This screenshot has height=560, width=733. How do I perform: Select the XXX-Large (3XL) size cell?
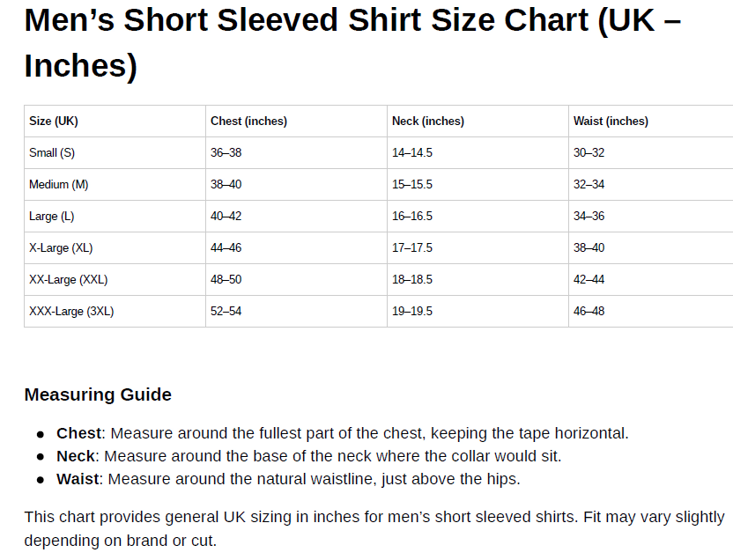pyautogui.click(x=71, y=312)
